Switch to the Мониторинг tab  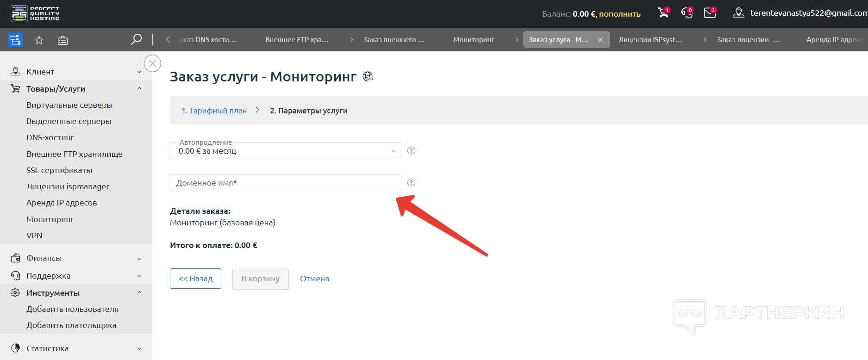tap(474, 40)
